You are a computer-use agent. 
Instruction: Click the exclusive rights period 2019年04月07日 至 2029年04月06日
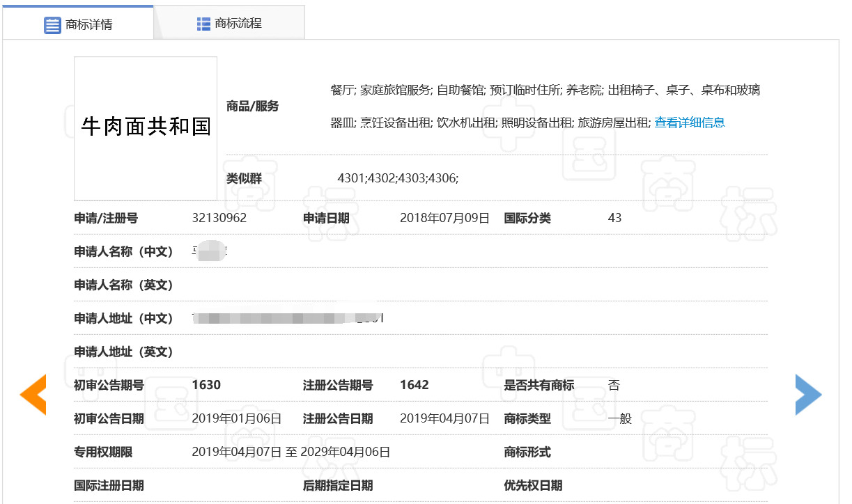pyautogui.click(x=291, y=452)
